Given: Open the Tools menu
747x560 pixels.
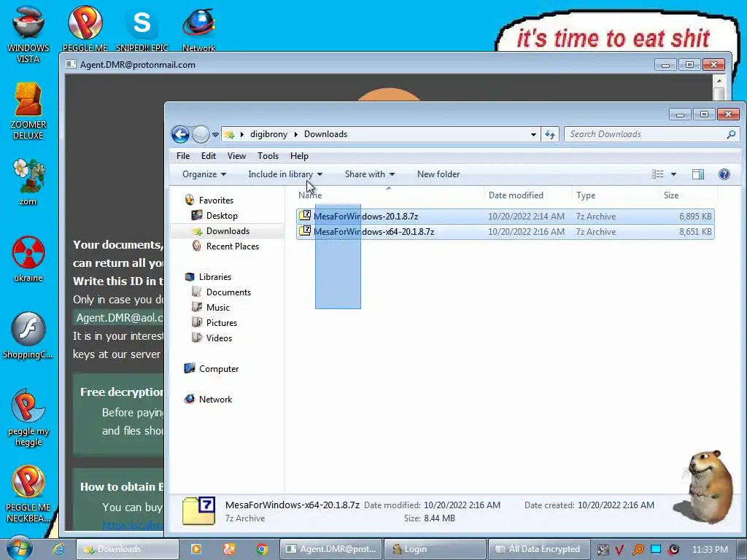Looking at the screenshot, I should [268, 156].
